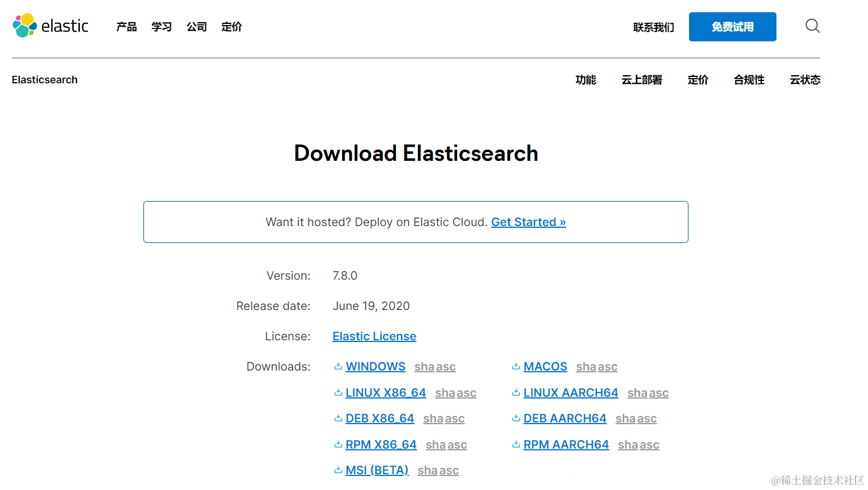Download the RPM X86_64 package
Viewport: 868px width, 490px height.
[x=381, y=445]
